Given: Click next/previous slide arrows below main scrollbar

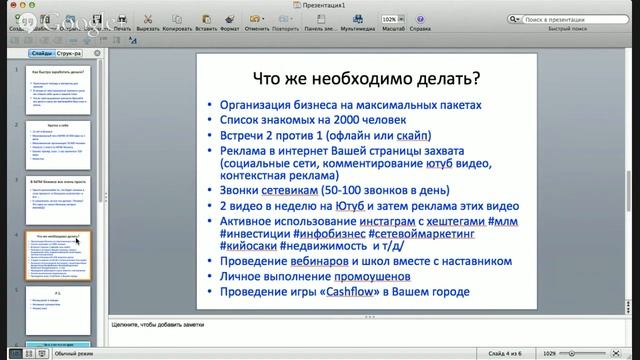Looking at the screenshot, I should pos(629,307).
